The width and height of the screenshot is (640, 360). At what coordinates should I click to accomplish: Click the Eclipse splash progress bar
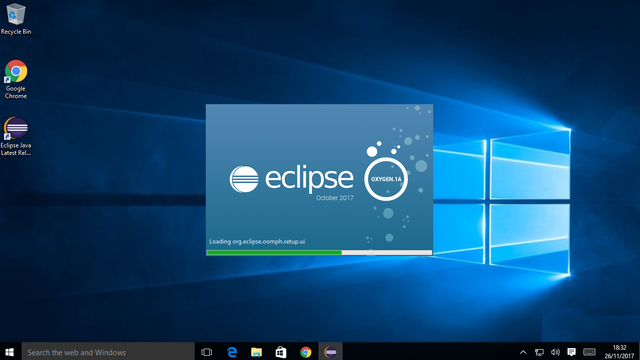319,253
